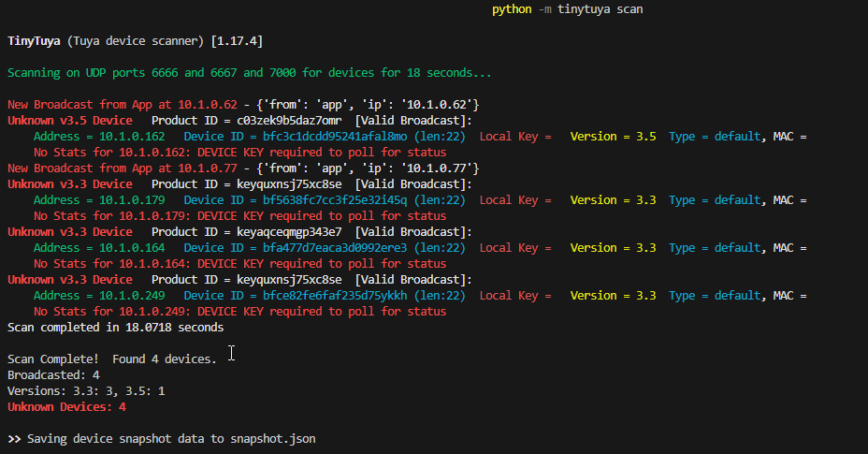Click 'Versions: 3.3: 3, 3.5: 1' line
Screen dimensions: 868x454
(86, 390)
